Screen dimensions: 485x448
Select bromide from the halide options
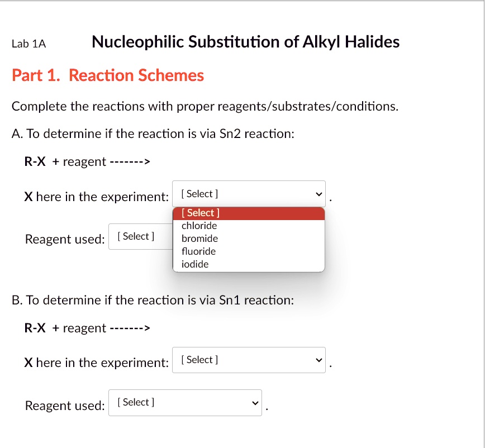tap(200, 239)
